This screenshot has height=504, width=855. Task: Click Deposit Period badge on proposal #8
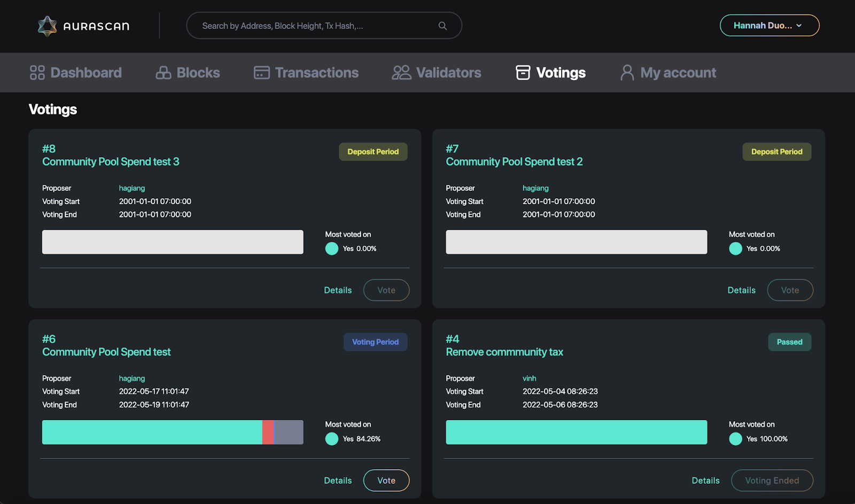click(373, 152)
